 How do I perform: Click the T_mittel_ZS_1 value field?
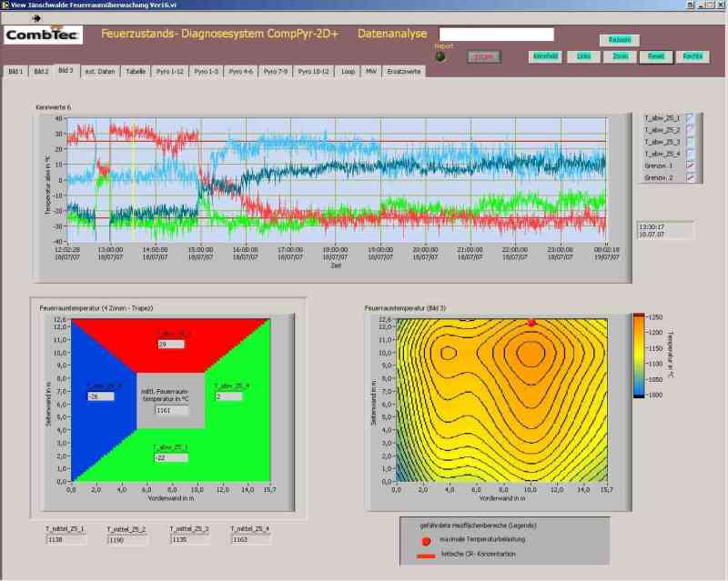[66, 540]
